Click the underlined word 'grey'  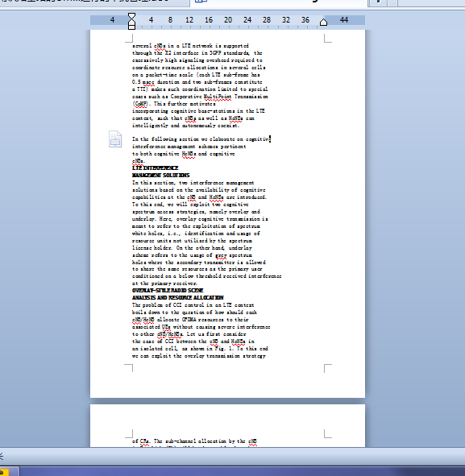click(221, 255)
